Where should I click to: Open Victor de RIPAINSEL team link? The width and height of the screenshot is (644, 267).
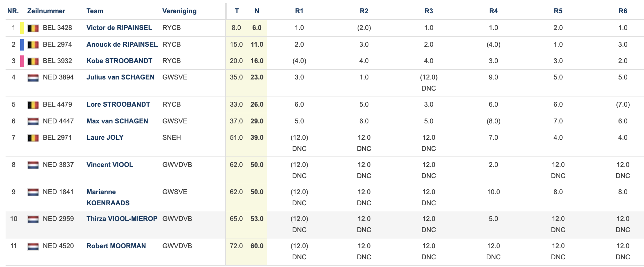pos(119,28)
